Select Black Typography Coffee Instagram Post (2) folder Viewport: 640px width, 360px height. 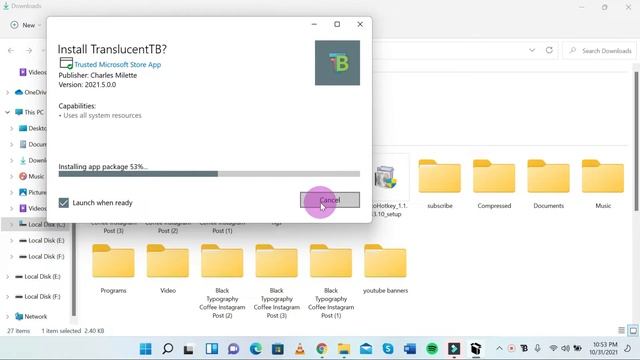coord(222,281)
